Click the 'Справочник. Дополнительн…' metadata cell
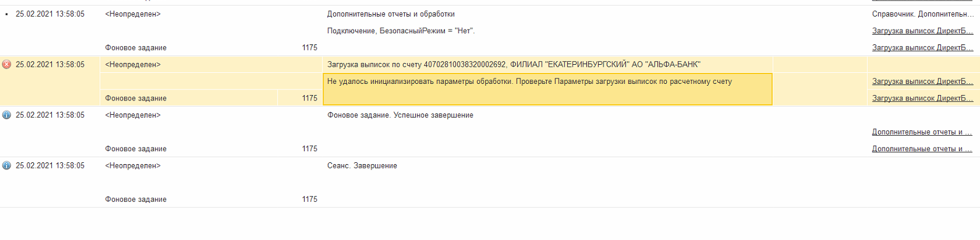 pos(923,14)
